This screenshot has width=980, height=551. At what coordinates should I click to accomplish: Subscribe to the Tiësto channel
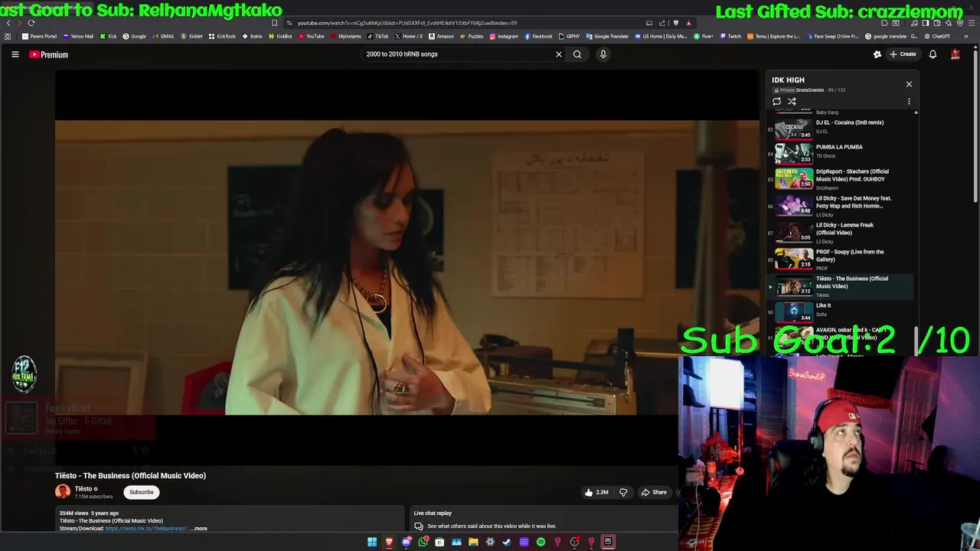pyautogui.click(x=141, y=492)
